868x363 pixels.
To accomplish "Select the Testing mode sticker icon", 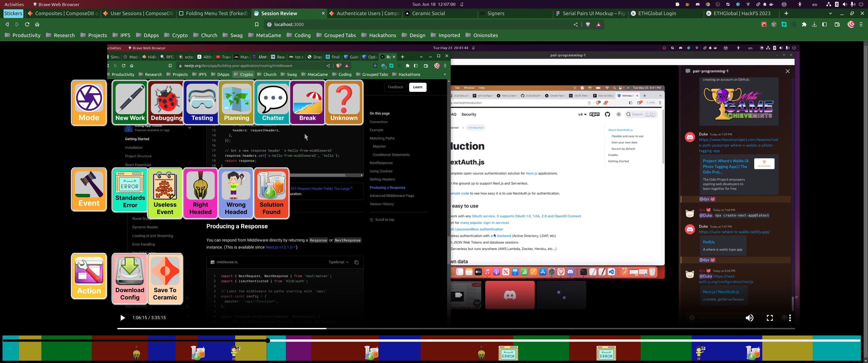I will [x=202, y=102].
